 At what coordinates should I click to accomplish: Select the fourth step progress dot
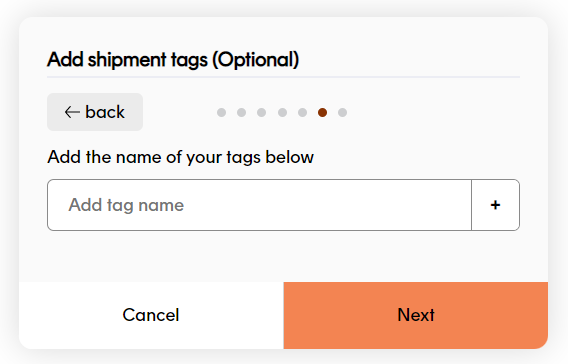pyautogui.click(x=283, y=113)
